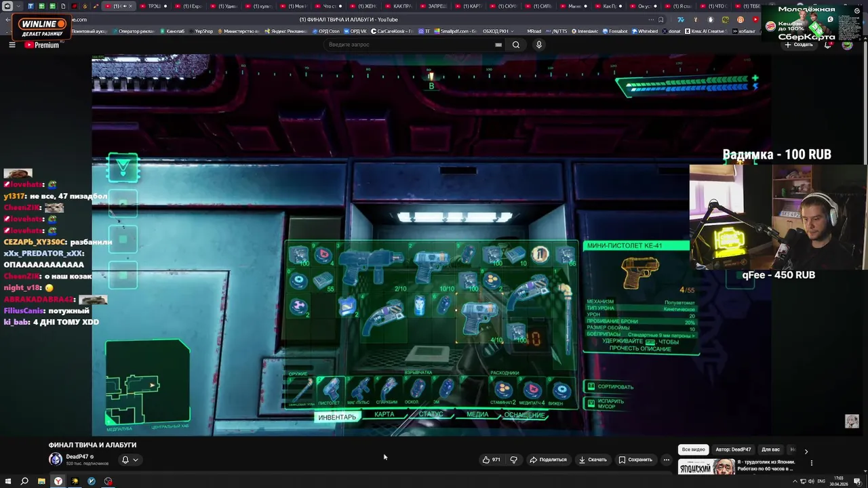
Task: Open the Interslavic bookmark
Action: 587,31
